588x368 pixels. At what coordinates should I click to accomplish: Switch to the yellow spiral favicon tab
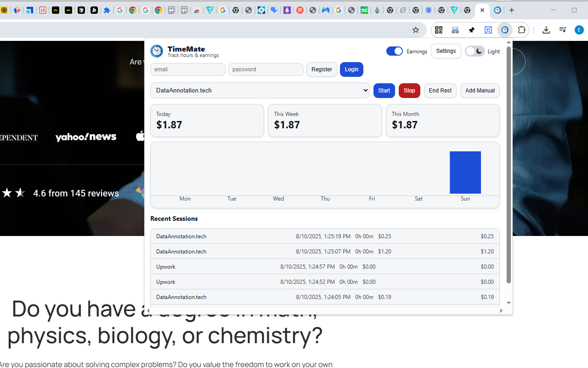(4, 10)
